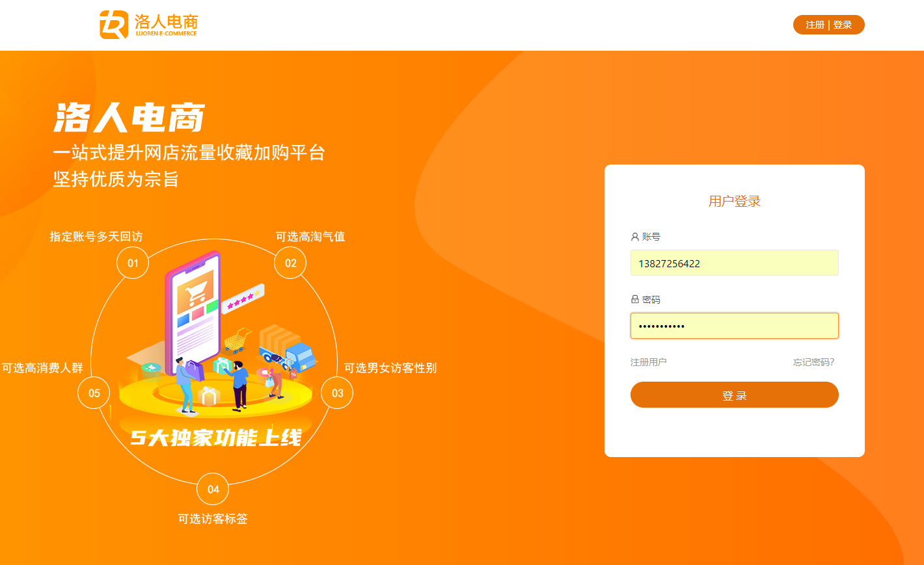Click the shopping cart on phone illustration

pyautogui.click(x=196, y=296)
